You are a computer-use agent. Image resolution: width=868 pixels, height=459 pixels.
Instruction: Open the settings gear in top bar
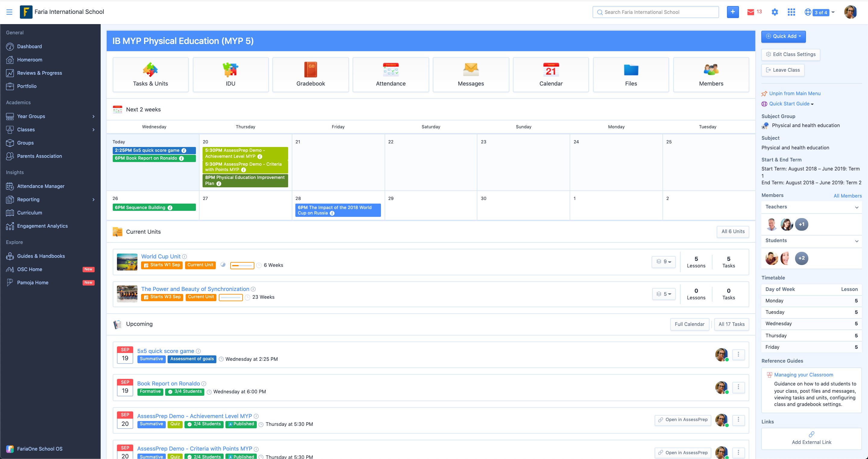pos(775,12)
